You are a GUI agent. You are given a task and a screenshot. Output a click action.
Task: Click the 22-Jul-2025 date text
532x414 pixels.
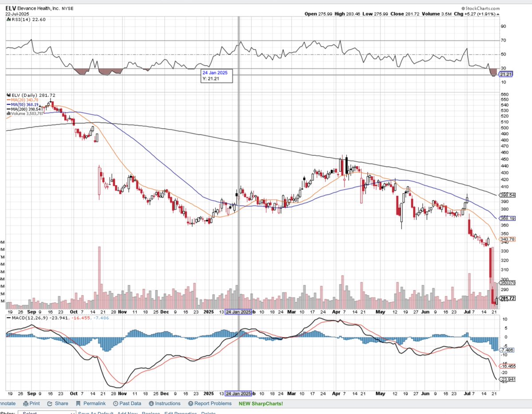click(x=16, y=14)
